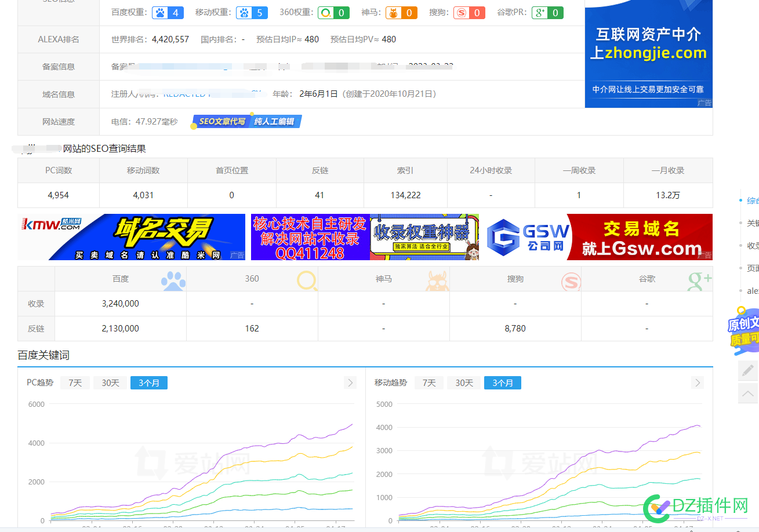
Task: Jump to 综合 section in side navigation
Action: (x=752, y=200)
